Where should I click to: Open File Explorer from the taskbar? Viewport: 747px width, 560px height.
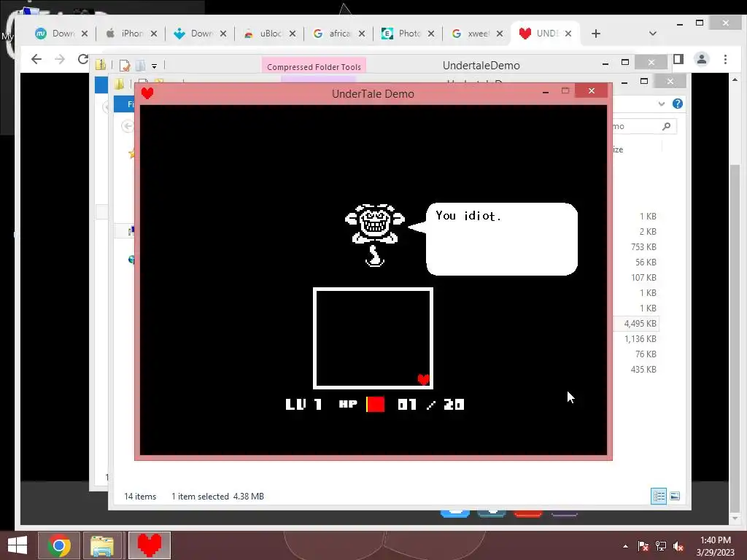point(102,545)
